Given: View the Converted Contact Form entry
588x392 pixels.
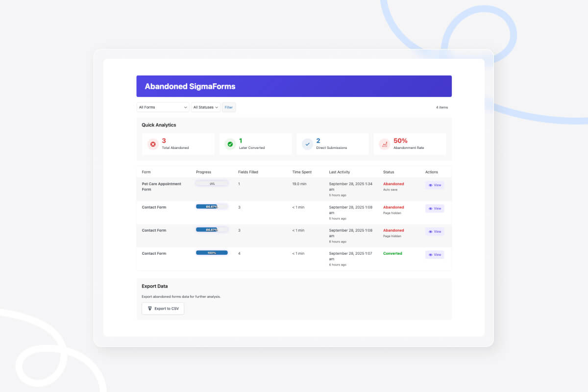Looking at the screenshot, I should (435, 255).
